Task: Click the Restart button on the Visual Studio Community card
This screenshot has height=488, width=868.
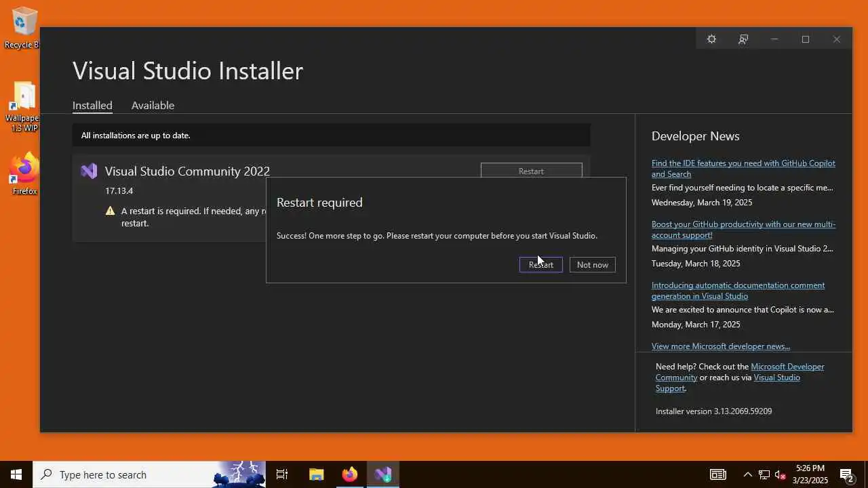Action: coord(531,171)
